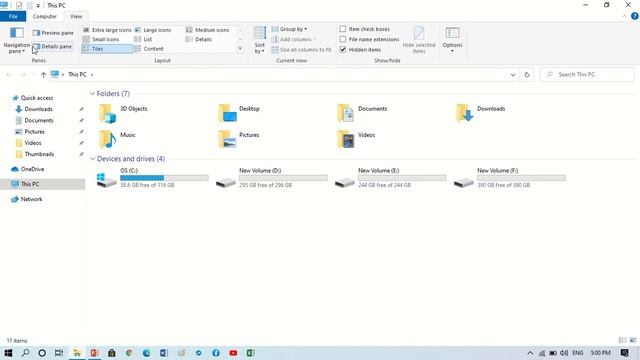Select Network in the navigation pane
This screenshot has width=640, height=360.
[x=31, y=199]
